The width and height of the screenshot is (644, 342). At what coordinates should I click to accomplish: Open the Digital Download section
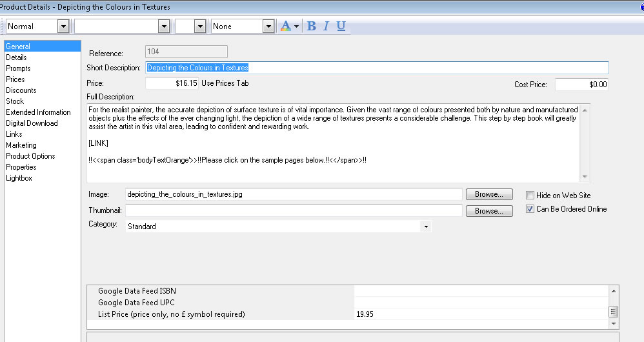coord(32,123)
